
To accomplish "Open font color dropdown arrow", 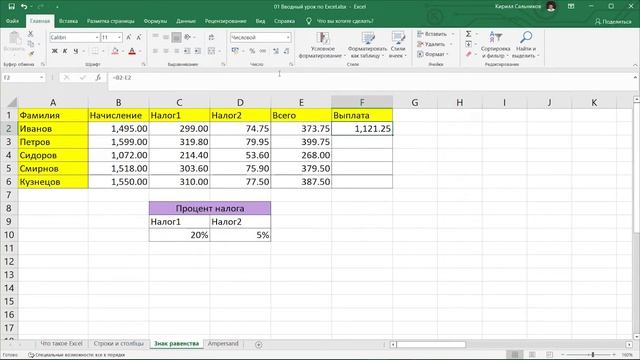I will 140,51.
